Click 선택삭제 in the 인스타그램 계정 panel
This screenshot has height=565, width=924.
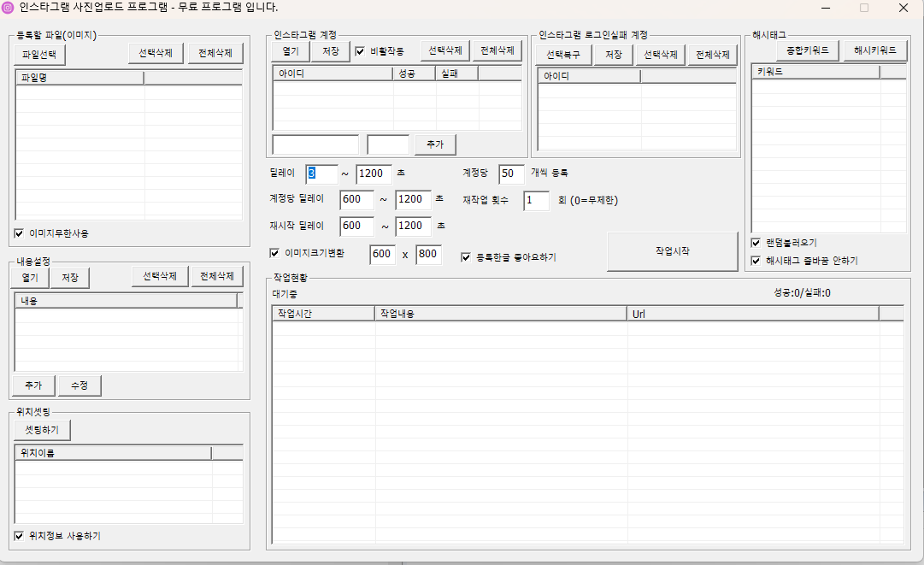click(x=445, y=50)
